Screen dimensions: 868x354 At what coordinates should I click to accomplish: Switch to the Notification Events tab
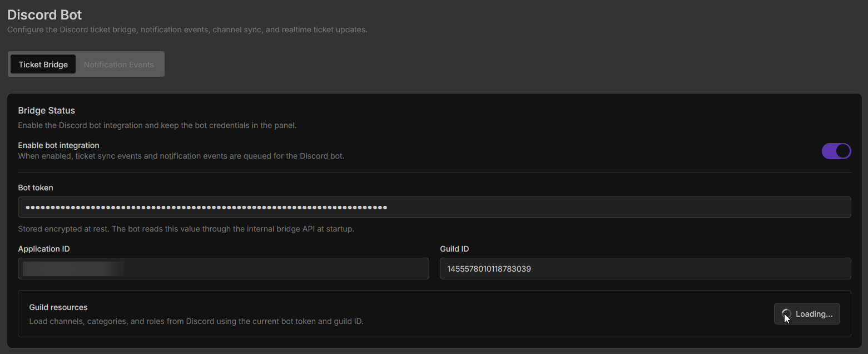[x=118, y=64]
